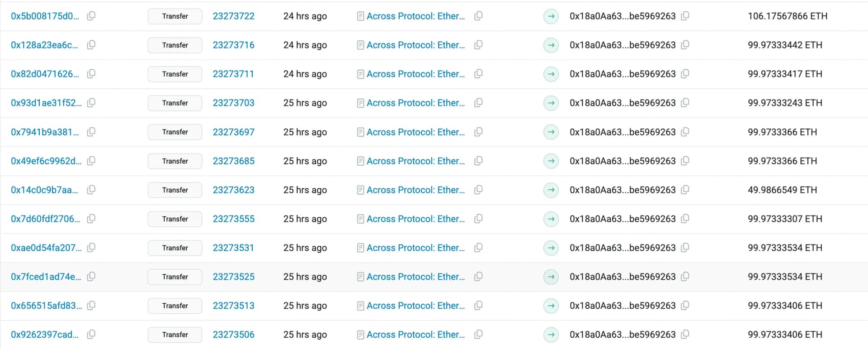Click Transfer method button in block 23273506 row
This screenshot has width=868, height=349.
pos(175,335)
